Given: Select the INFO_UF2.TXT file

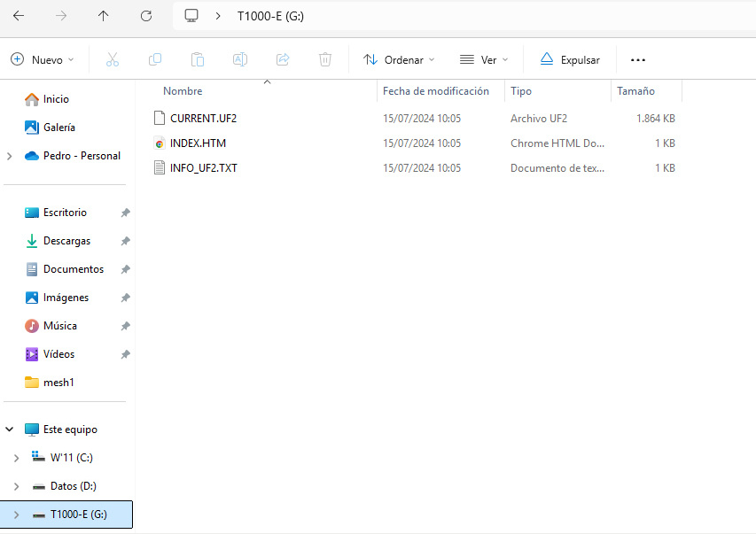Looking at the screenshot, I should coord(204,168).
